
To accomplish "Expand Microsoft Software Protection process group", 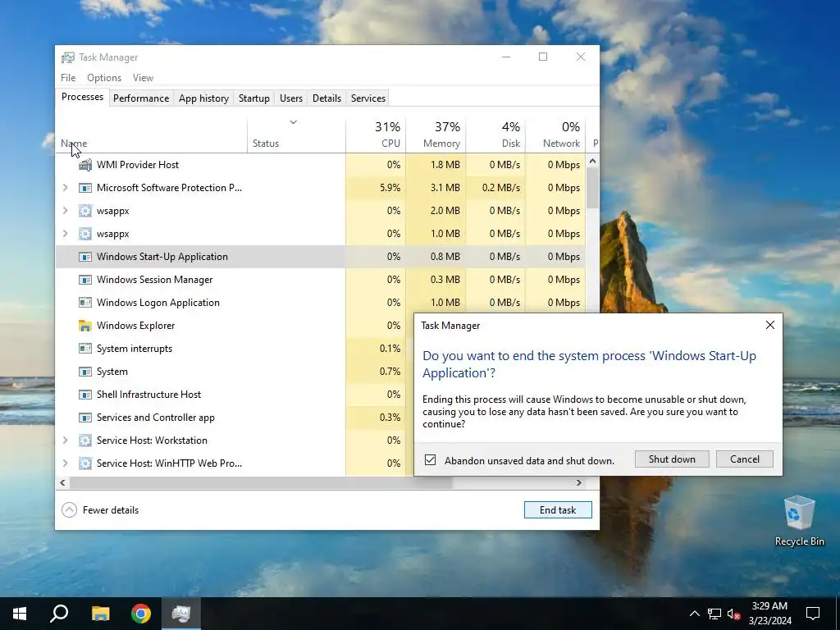I will point(66,188).
